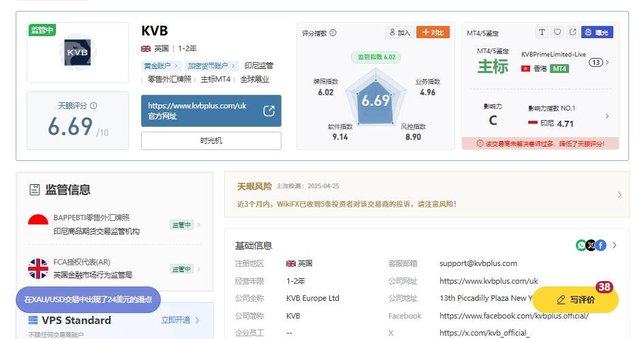The height and width of the screenshot is (339, 644).
Task: Click the 13th Piccadilly Plaza address text
Action: click(486, 298)
